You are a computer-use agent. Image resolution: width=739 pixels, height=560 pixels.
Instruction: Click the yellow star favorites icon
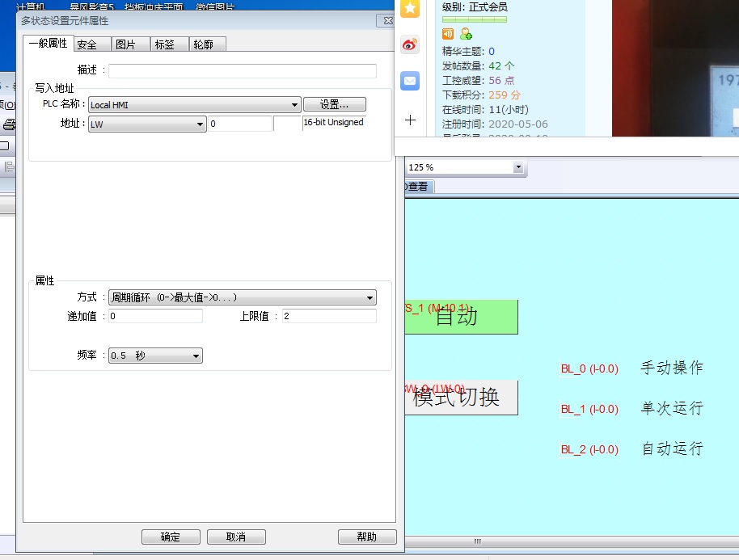pyautogui.click(x=410, y=8)
